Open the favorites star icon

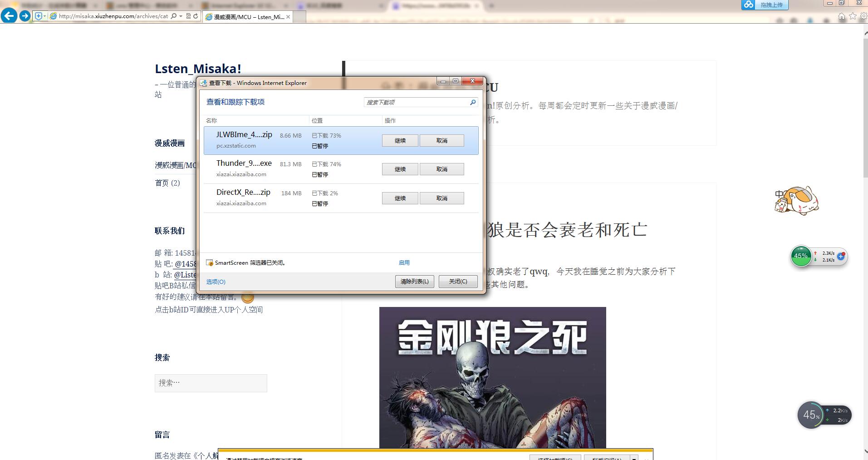(853, 16)
